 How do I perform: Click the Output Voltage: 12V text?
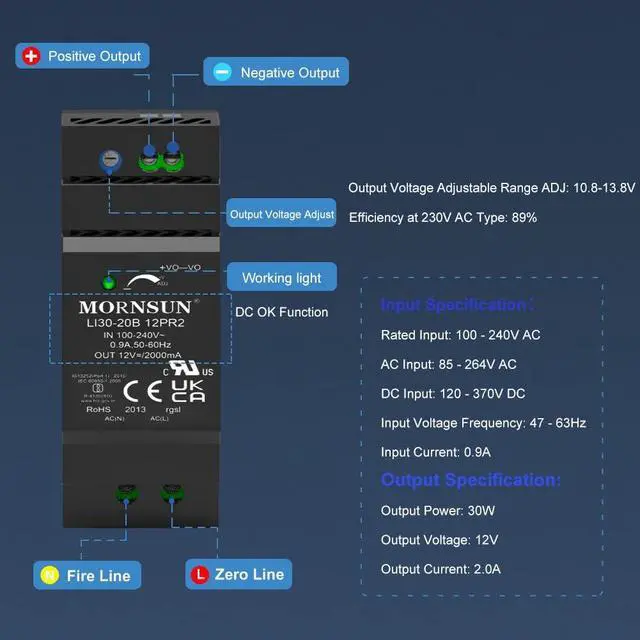click(x=439, y=540)
